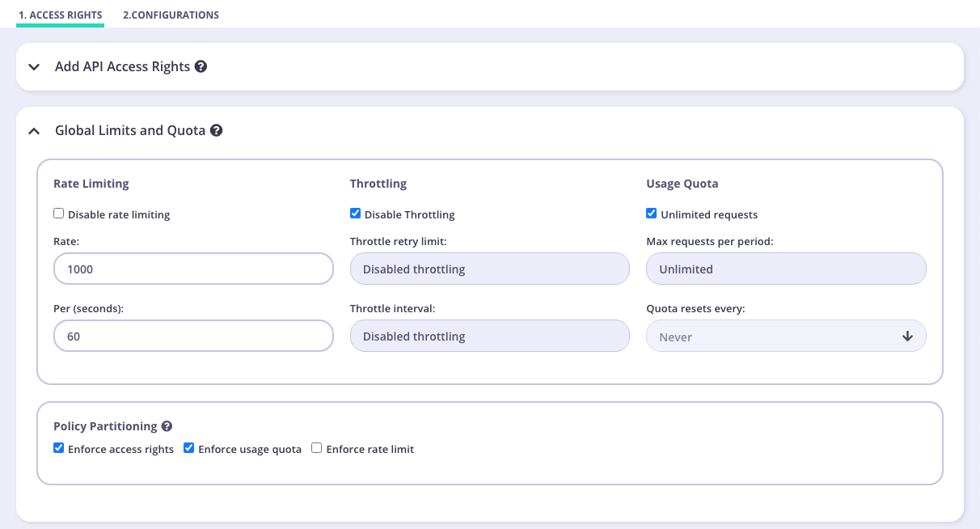Click help icon next to Global Limits and Quota
This screenshot has height=529, width=980.
[x=216, y=130]
